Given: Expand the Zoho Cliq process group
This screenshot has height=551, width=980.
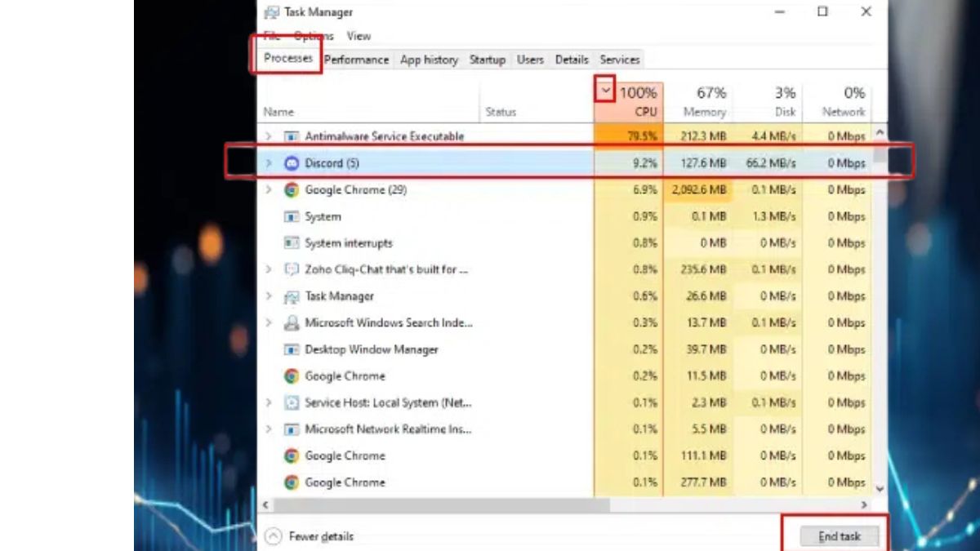Looking at the screenshot, I should (x=269, y=270).
